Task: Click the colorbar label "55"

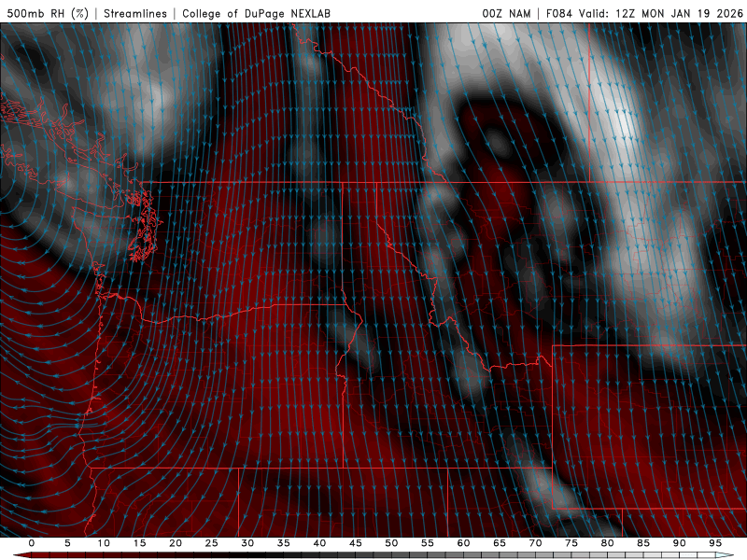Action: [x=428, y=543]
